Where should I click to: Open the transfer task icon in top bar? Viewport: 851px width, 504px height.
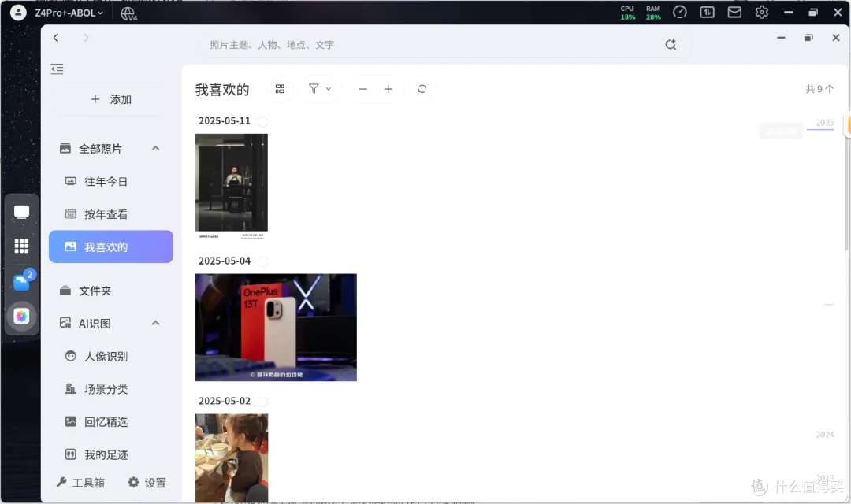point(707,12)
